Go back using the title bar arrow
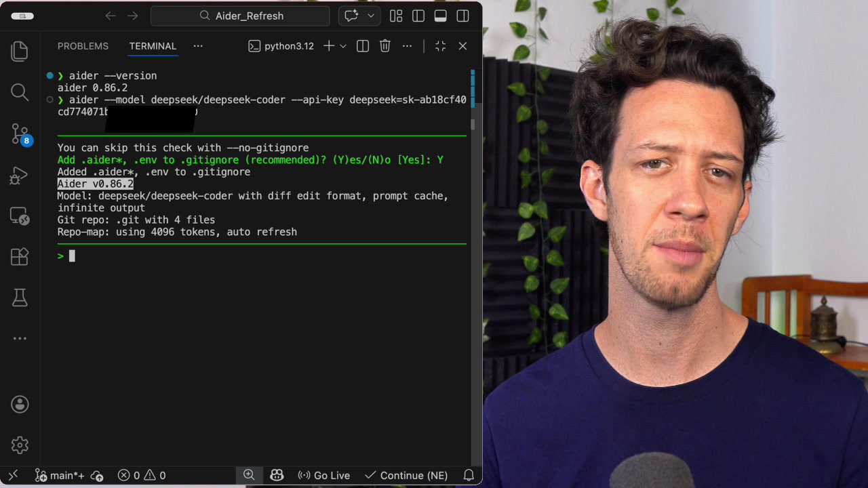This screenshot has width=868, height=488. coord(111,16)
